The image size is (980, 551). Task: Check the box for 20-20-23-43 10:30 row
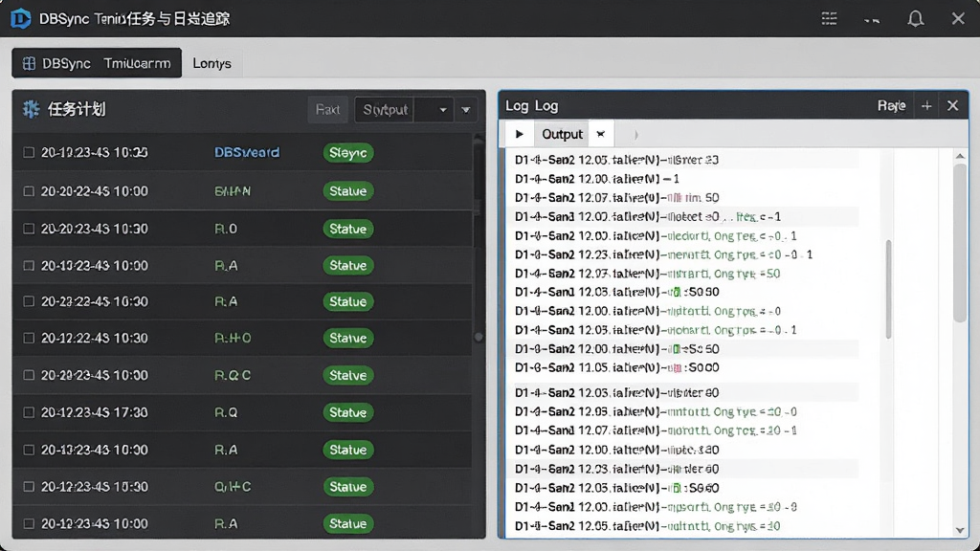click(29, 229)
